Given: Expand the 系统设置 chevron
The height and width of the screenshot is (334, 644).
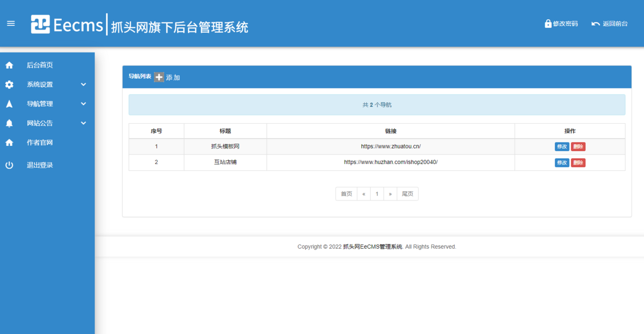Looking at the screenshot, I should 83,85.
